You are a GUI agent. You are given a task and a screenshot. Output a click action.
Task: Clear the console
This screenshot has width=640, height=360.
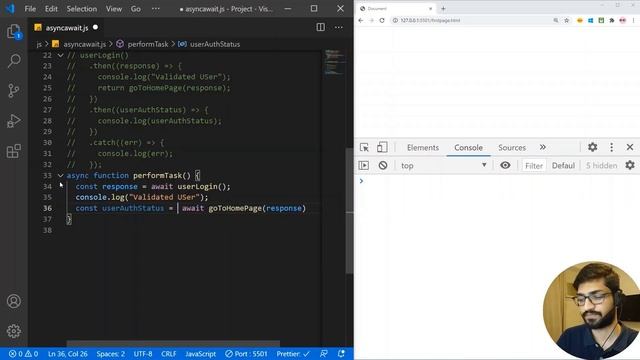pyautogui.click(x=383, y=165)
